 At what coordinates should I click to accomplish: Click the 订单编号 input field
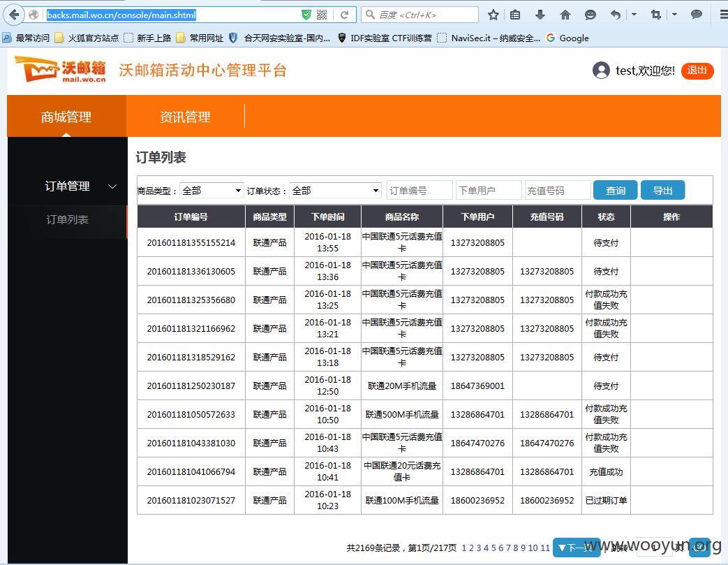click(x=419, y=191)
